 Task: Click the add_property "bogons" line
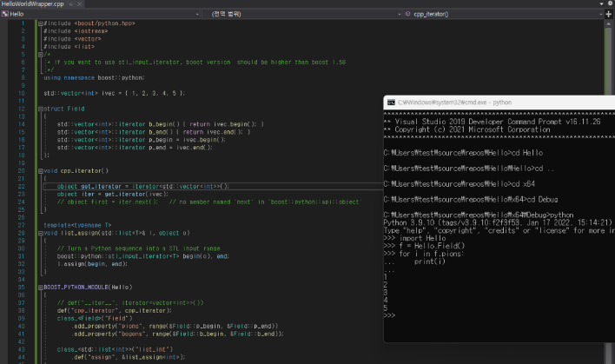click(x=178, y=334)
